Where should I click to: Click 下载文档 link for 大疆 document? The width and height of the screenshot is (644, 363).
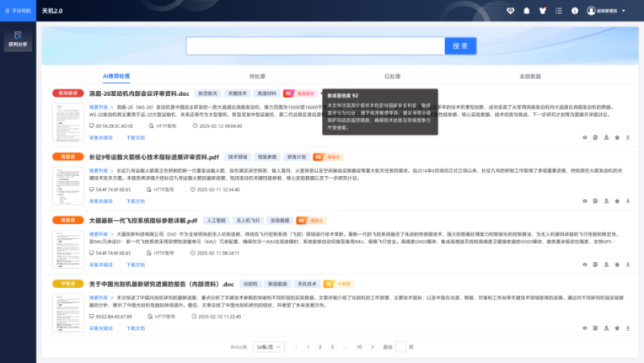[135, 263]
